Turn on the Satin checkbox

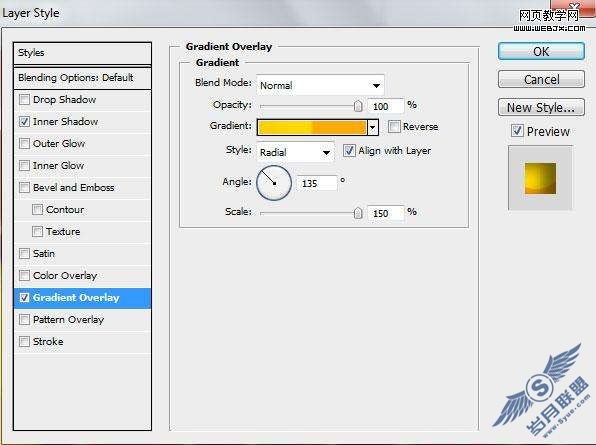[24, 254]
